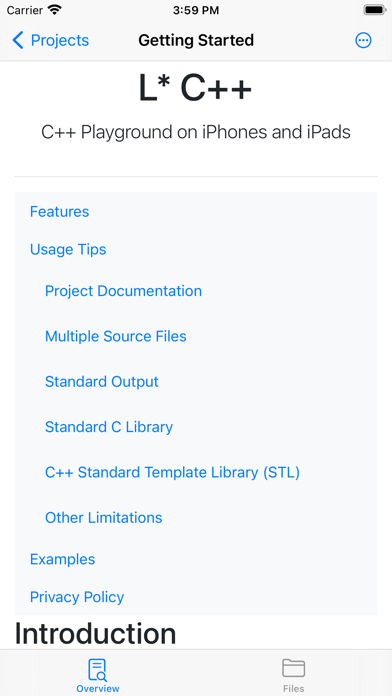The height and width of the screenshot is (696, 392).
Task: Open the Standard Output link
Action: tap(102, 381)
